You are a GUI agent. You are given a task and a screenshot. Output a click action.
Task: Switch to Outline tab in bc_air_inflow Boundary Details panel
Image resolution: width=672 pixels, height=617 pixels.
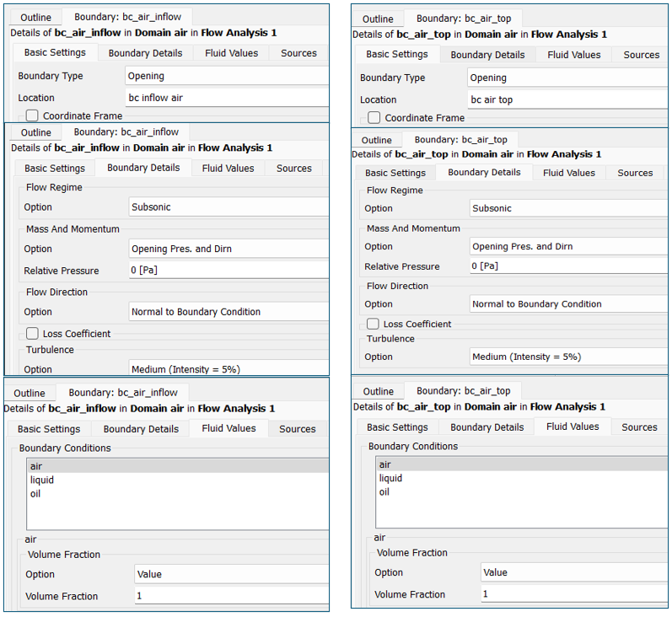[35, 132]
